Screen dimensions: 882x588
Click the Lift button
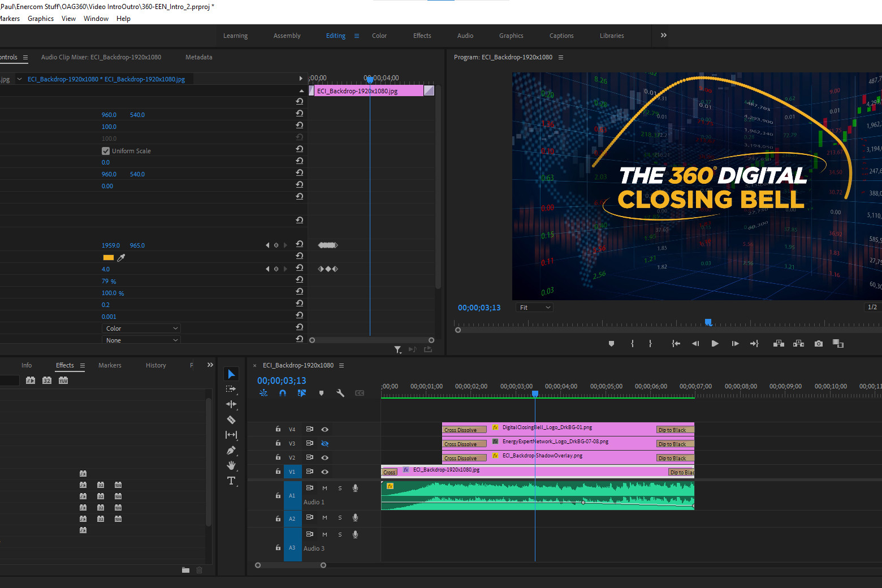[x=779, y=344]
